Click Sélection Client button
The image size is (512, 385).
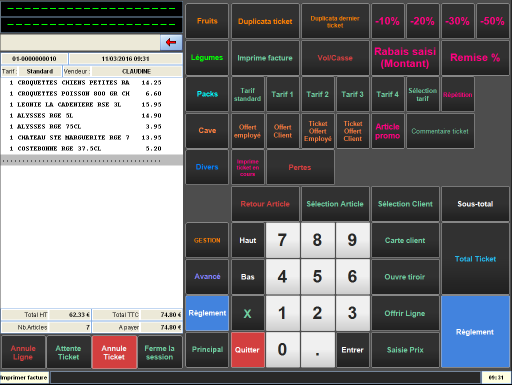(x=405, y=204)
